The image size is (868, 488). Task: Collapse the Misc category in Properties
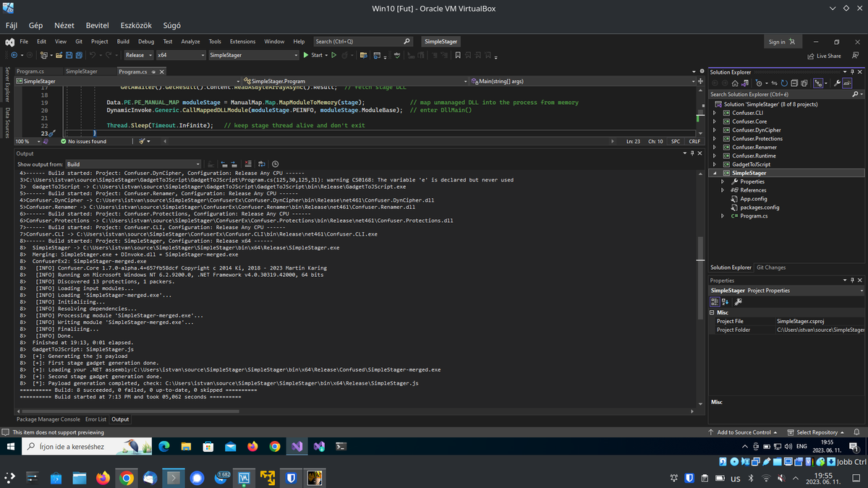(x=712, y=312)
